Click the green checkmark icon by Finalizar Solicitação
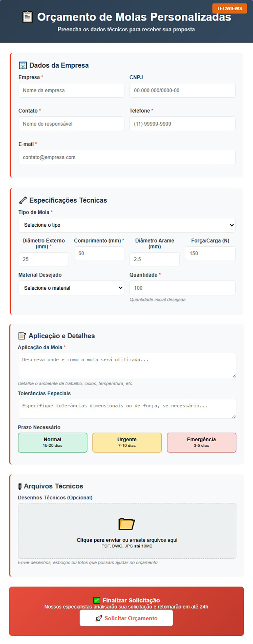 tap(97, 600)
